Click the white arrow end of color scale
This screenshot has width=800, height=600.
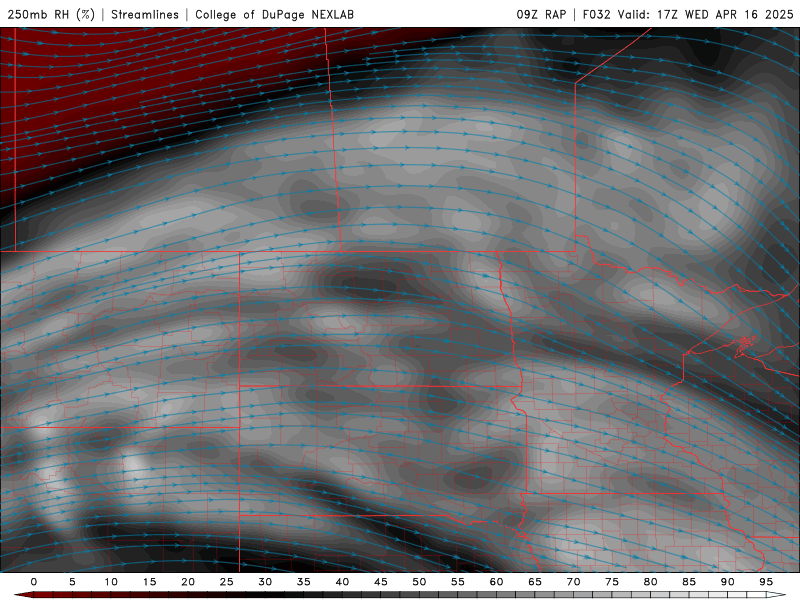(777, 595)
